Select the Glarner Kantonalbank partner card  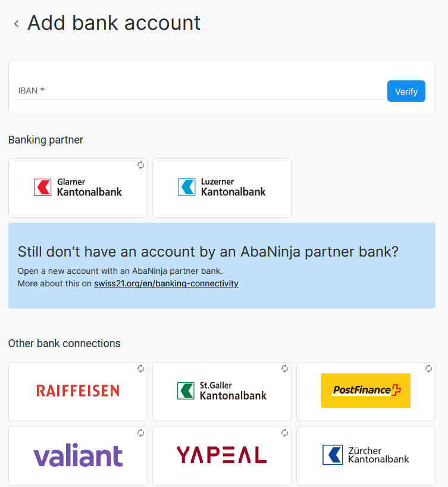[78, 188]
